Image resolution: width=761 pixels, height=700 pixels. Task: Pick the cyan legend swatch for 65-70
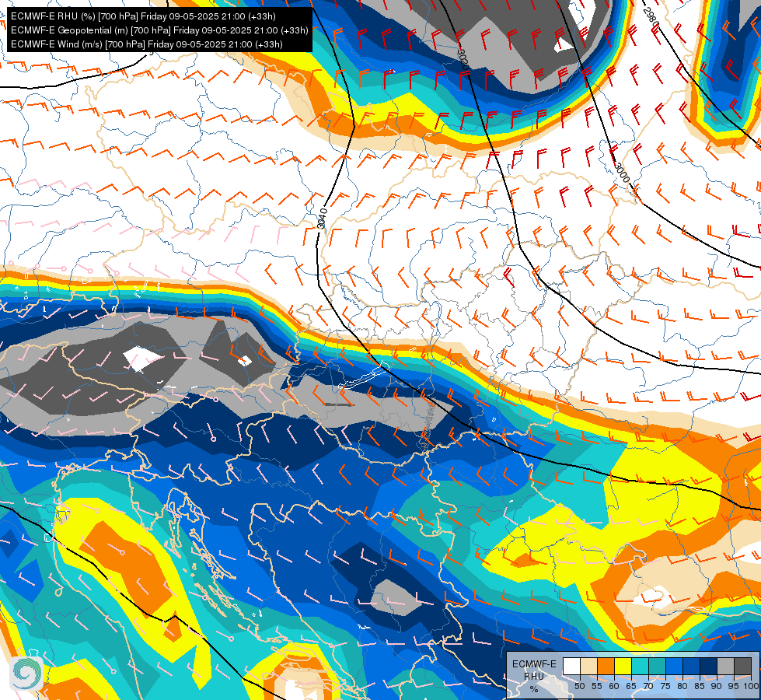pyautogui.click(x=641, y=666)
